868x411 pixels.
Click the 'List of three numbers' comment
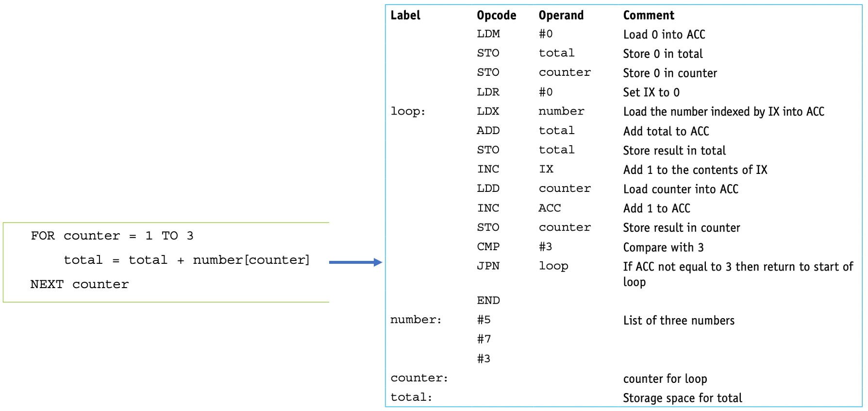[679, 320]
